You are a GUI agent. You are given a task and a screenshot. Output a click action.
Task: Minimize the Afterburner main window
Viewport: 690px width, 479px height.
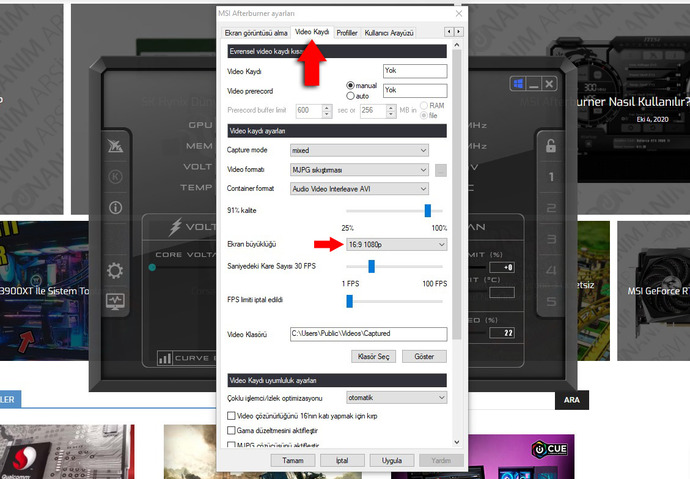pyautogui.click(x=534, y=84)
